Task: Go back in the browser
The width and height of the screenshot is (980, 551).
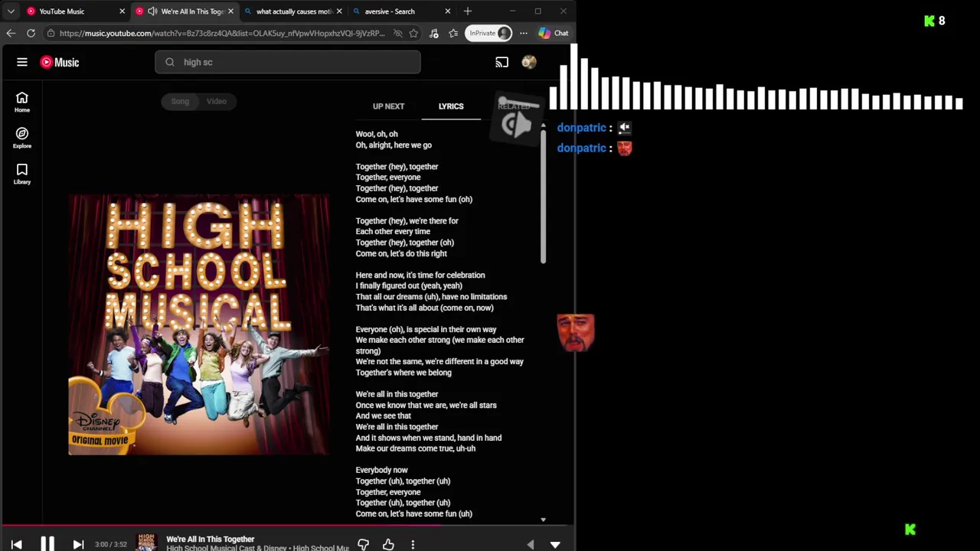Action: tap(11, 33)
